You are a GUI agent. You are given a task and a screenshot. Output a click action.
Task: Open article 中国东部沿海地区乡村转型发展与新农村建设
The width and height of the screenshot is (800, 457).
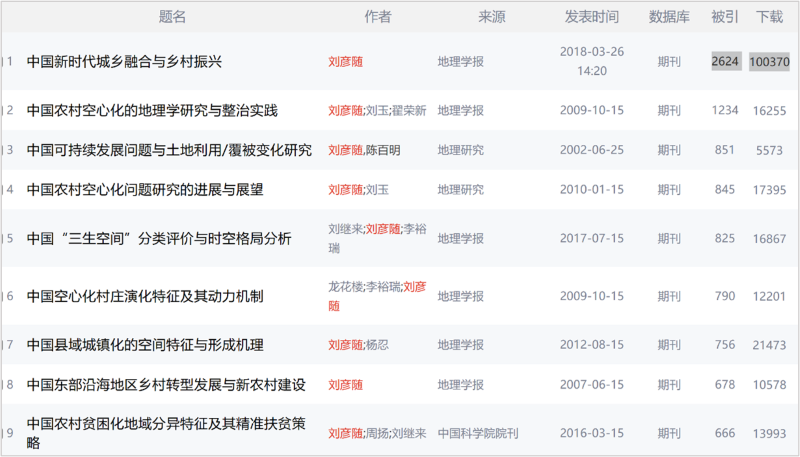(x=166, y=385)
